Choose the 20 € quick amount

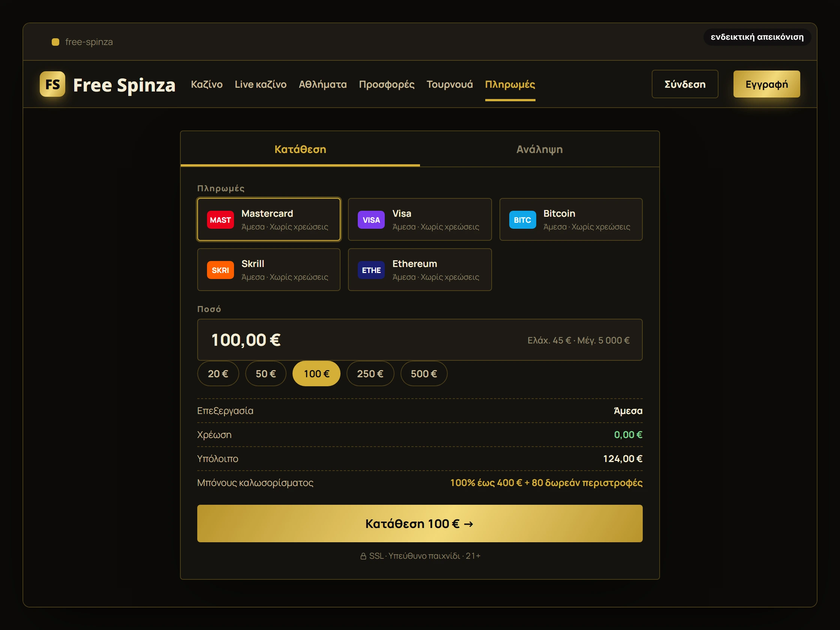(x=218, y=373)
